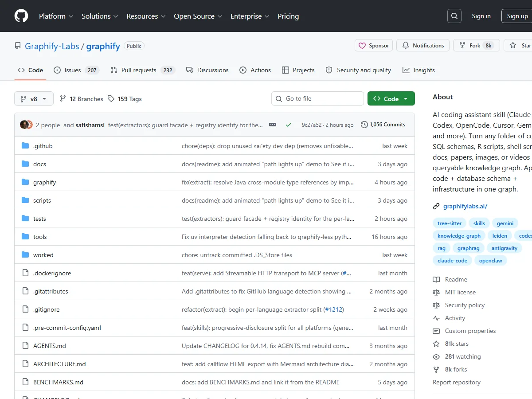Select the openclaw topic tag
The image size is (532, 399).
coord(491,261)
